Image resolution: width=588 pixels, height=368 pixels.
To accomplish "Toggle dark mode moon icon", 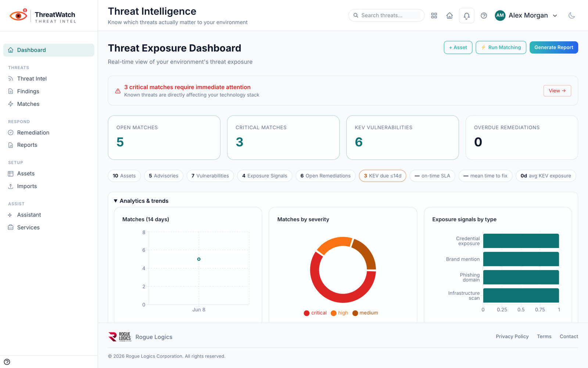I will (571, 15).
